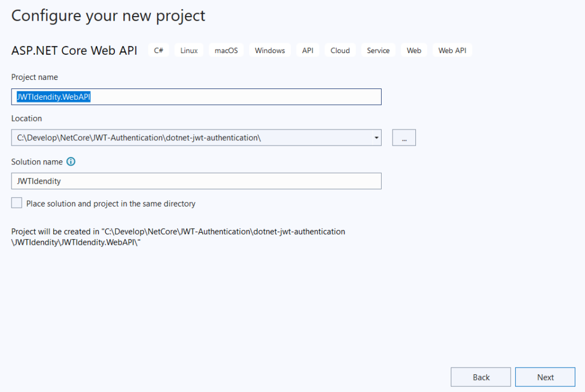Image resolution: width=585 pixels, height=392 pixels.
Task: Click the 'Configure your new project' title
Action: 108,16
